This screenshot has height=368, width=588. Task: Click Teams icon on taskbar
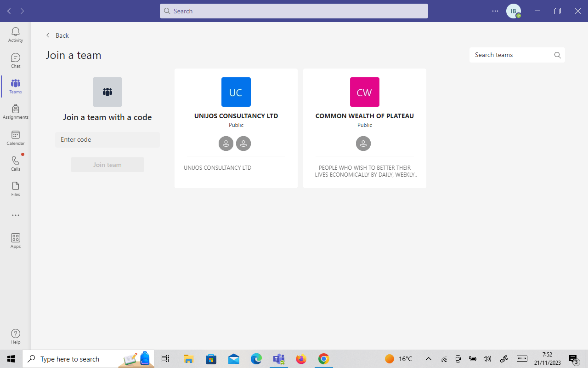279,359
